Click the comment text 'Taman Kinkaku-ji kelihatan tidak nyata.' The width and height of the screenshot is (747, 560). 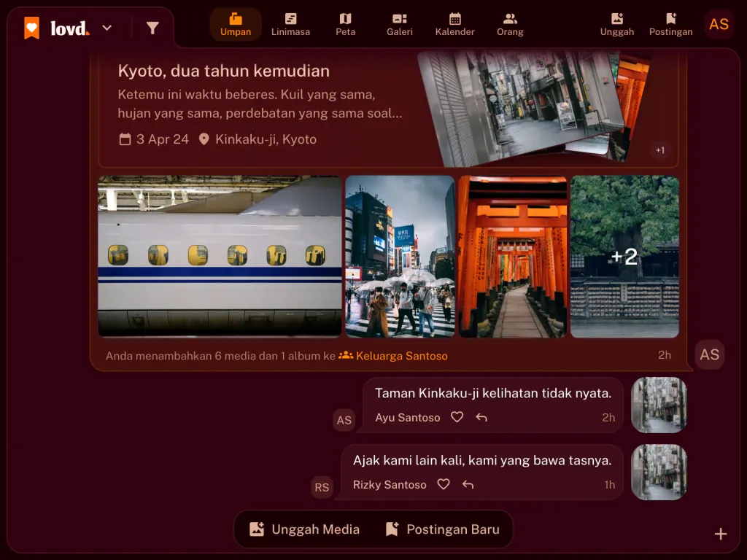pyautogui.click(x=493, y=393)
